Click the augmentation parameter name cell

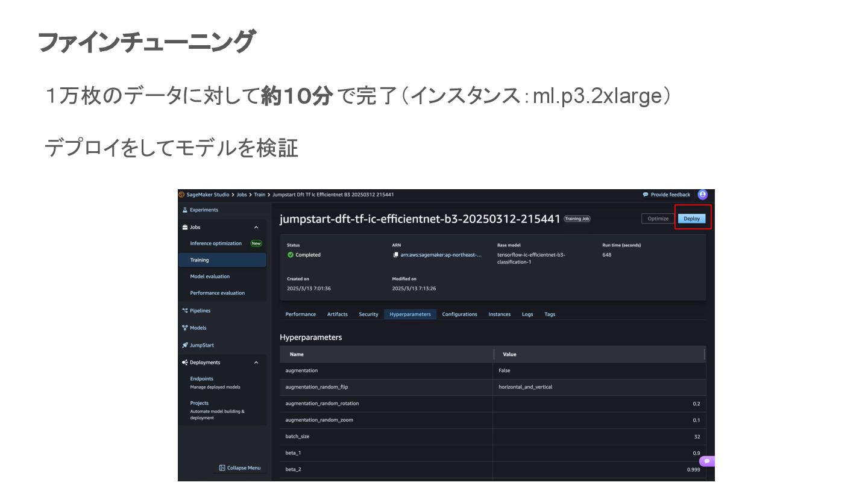301,371
